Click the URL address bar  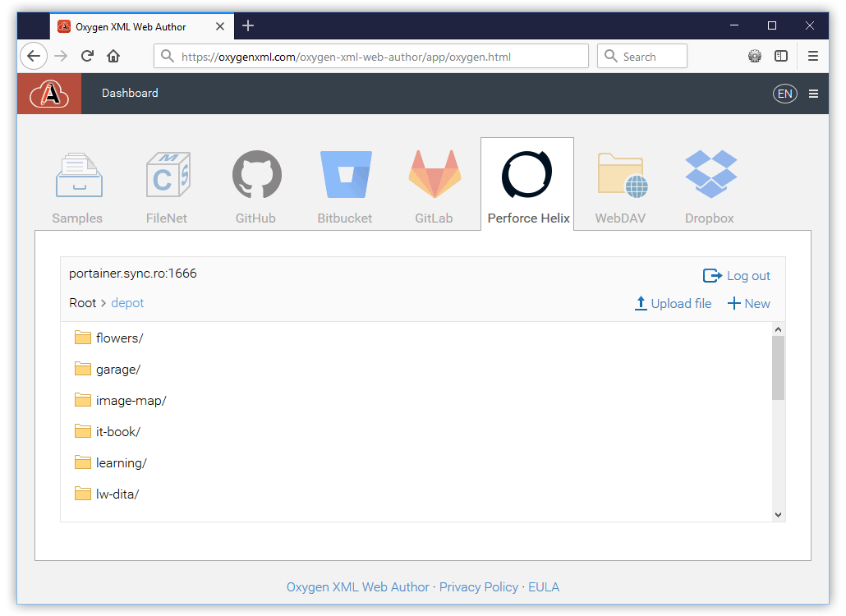[371, 56]
